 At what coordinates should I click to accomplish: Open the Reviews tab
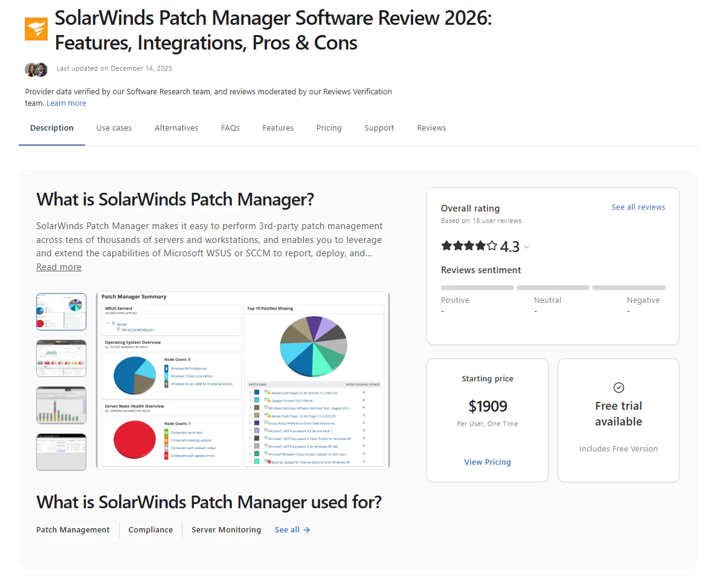431,128
